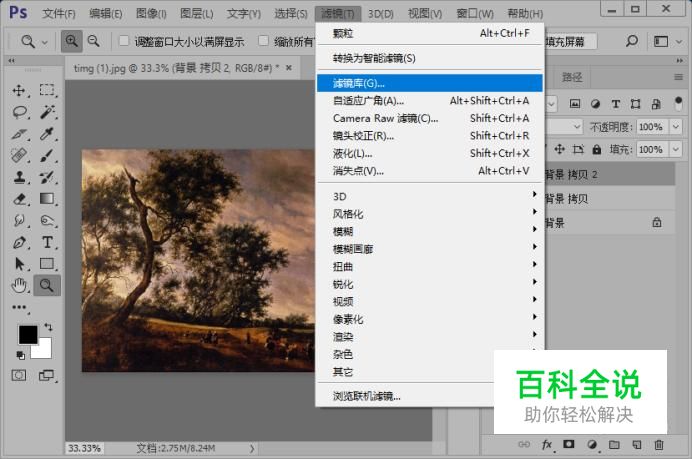This screenshot has height=459, width=692.
Task: Click the search icon in options bar
Action: tap(632, 41)
